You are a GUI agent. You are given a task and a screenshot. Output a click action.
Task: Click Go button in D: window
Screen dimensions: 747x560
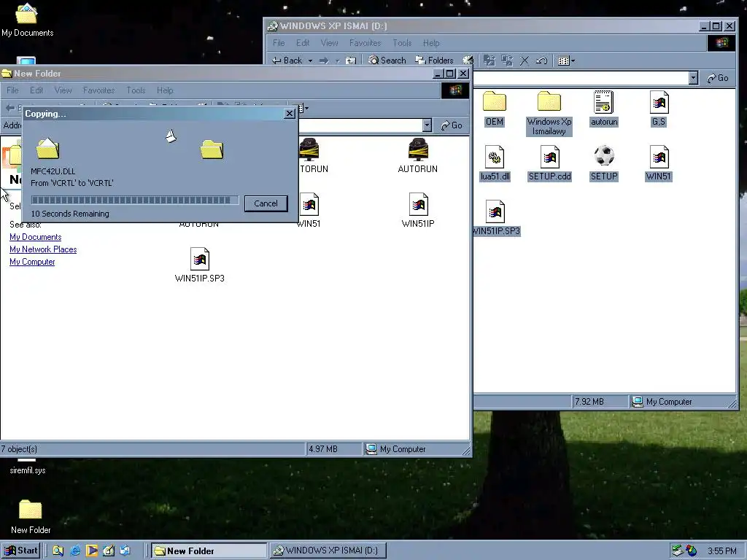pos(718,77)
